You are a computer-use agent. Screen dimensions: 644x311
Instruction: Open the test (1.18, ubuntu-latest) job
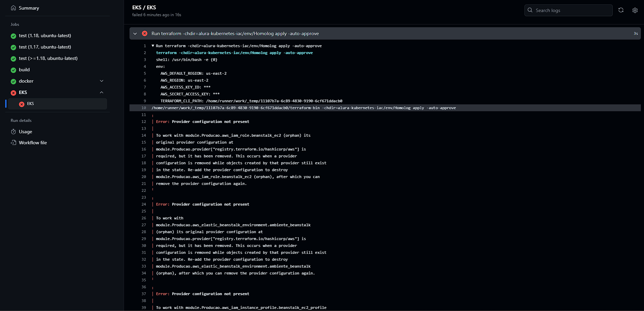tap(45, 35)
